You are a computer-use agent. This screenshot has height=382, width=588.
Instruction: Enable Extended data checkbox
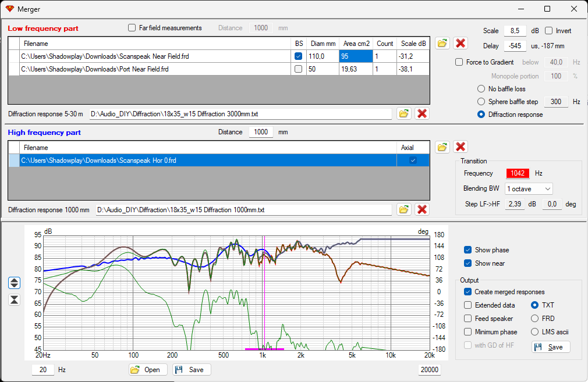pos(467,305)
